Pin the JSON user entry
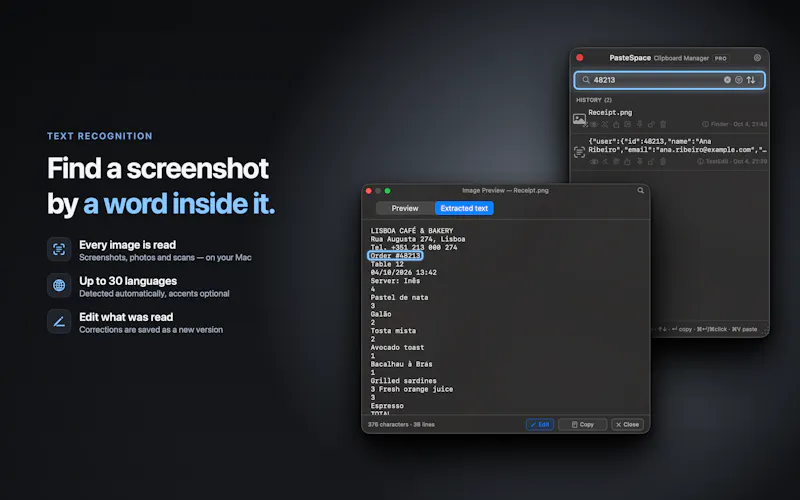This screenshot has width=800, height=500. (639, 162)
